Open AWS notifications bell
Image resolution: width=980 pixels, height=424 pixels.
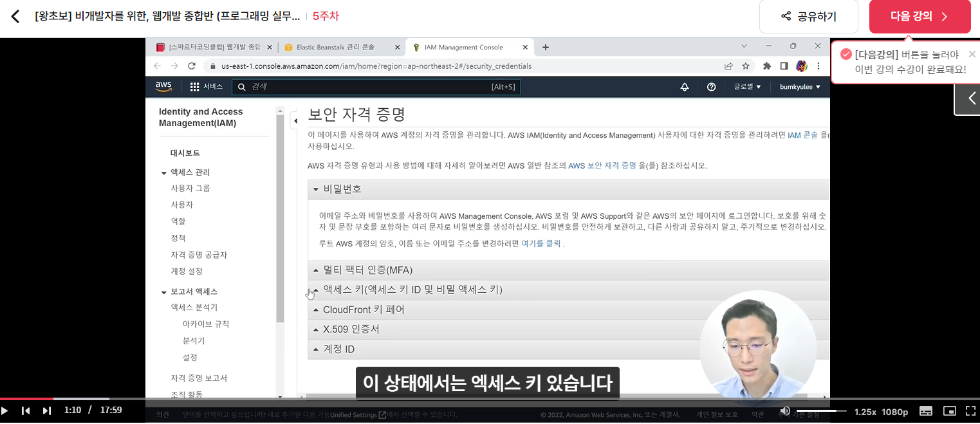[685, 87]
